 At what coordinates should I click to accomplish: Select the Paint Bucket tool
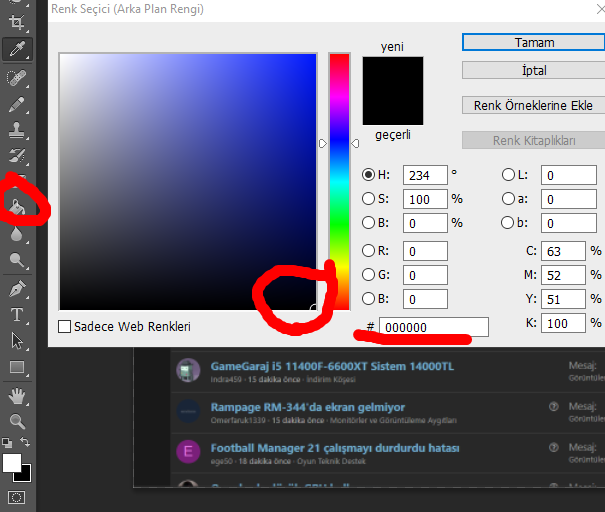(17, 207)
